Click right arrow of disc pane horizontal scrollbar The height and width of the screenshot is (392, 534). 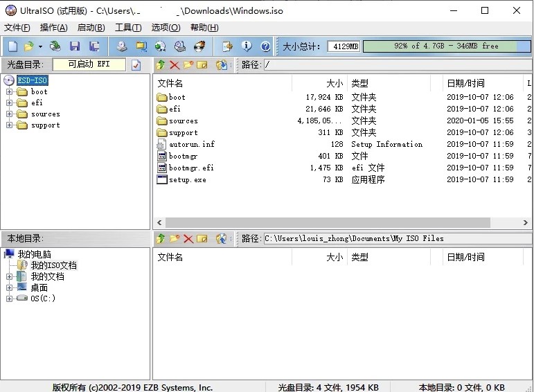point(526,223)
